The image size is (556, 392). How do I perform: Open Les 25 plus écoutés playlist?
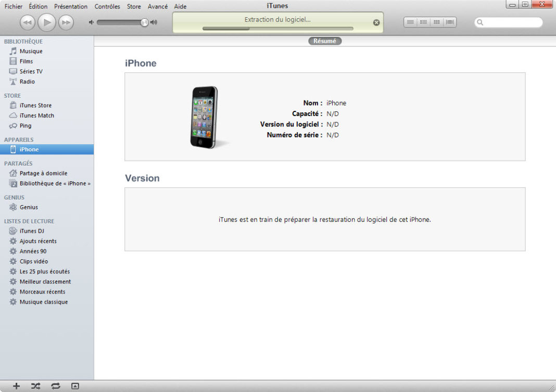point(47,272)
